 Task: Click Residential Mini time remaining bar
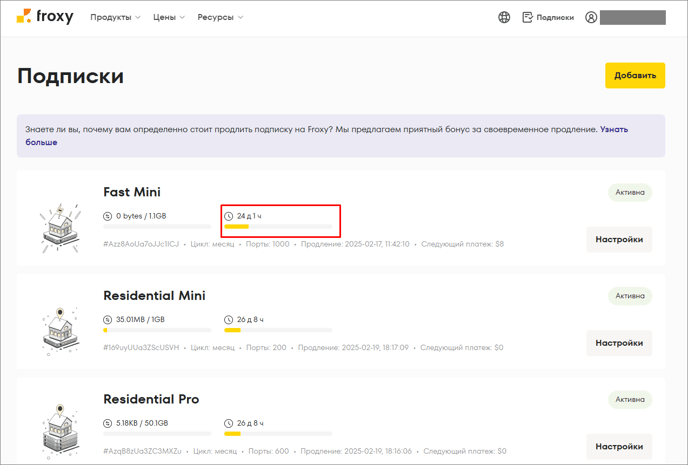pos(278,330)
